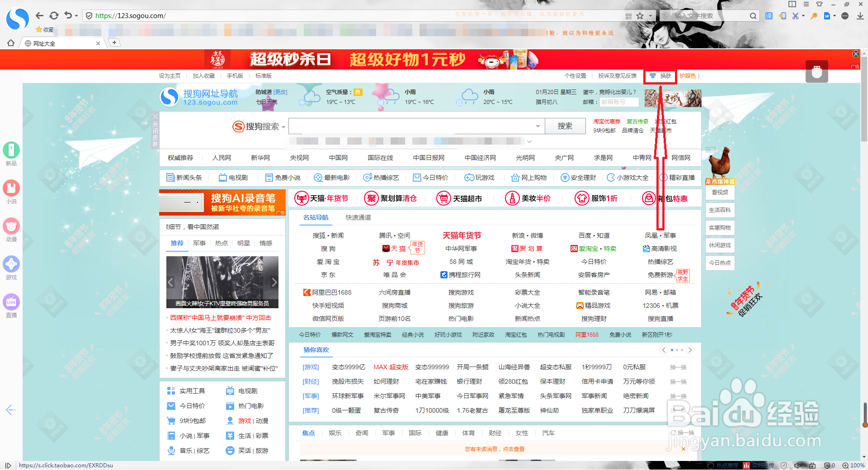
Task: Reload the page with the refresh icon
Action: [x=54, y=16]
